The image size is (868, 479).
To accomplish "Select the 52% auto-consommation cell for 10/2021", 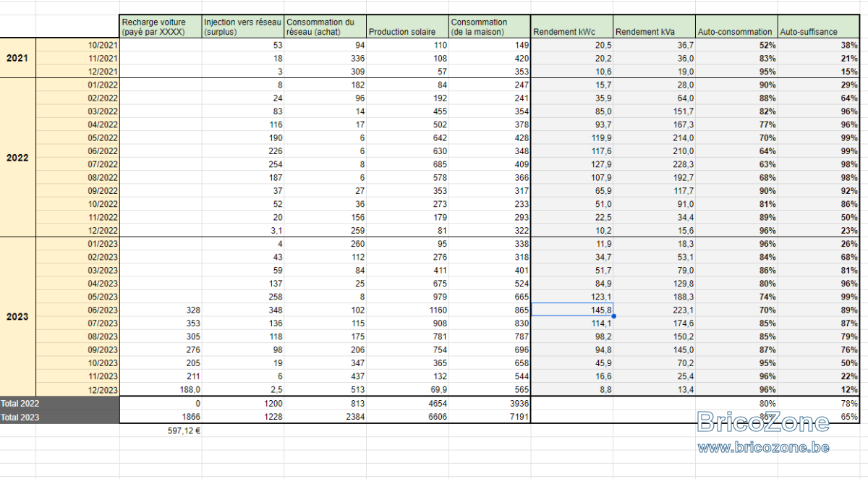I will [736, 45].
